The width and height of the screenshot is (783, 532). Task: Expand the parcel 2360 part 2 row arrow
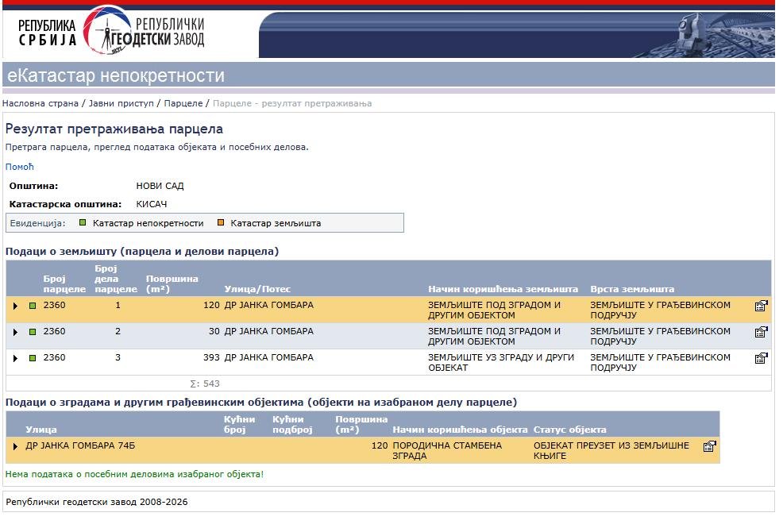15,332
